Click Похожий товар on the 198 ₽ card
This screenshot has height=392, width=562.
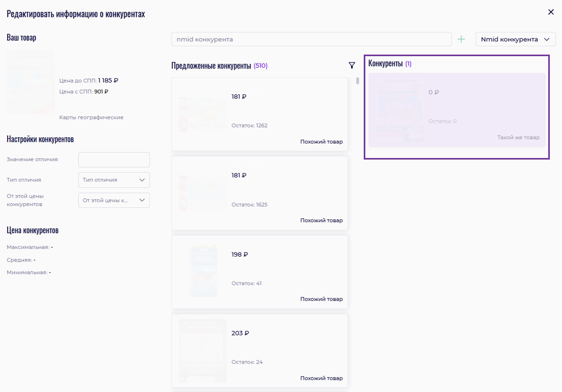tap(321, 299)
